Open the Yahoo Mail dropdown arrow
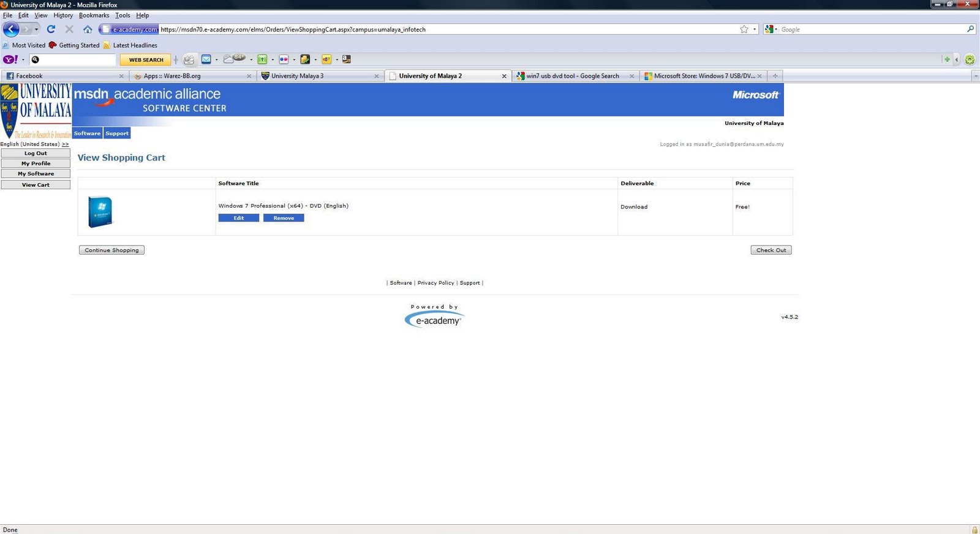The height and width of the screenshot is (534, 980). coord(216,59)
